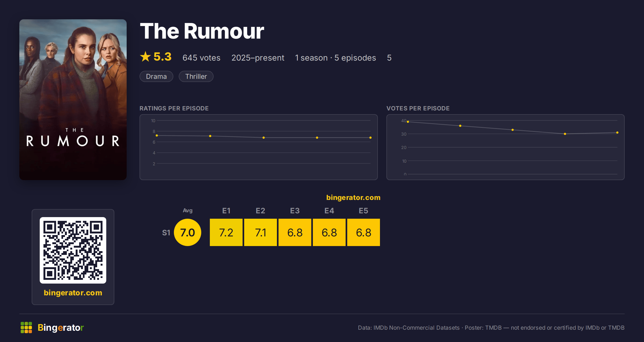Select the Drama genre tag
Screen dimensions: 644x342
(156, 76)
